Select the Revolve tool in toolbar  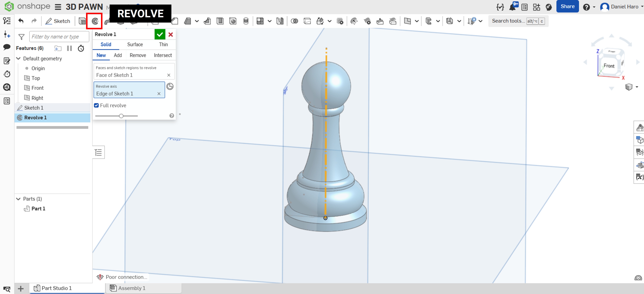point(95,21)
